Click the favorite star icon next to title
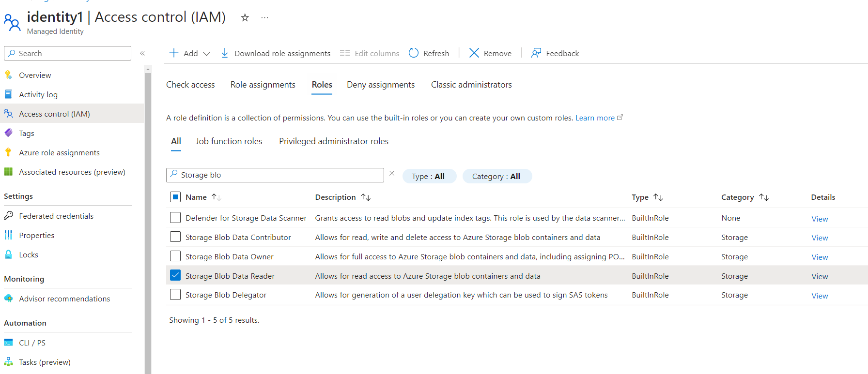 point(245,18)
